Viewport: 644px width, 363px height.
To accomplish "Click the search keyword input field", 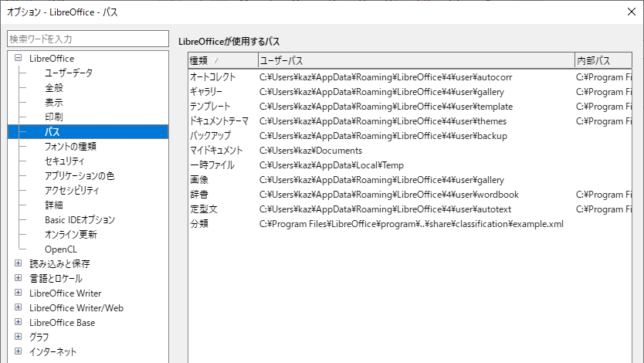I will pyautogui.click(x=87, y=39).
